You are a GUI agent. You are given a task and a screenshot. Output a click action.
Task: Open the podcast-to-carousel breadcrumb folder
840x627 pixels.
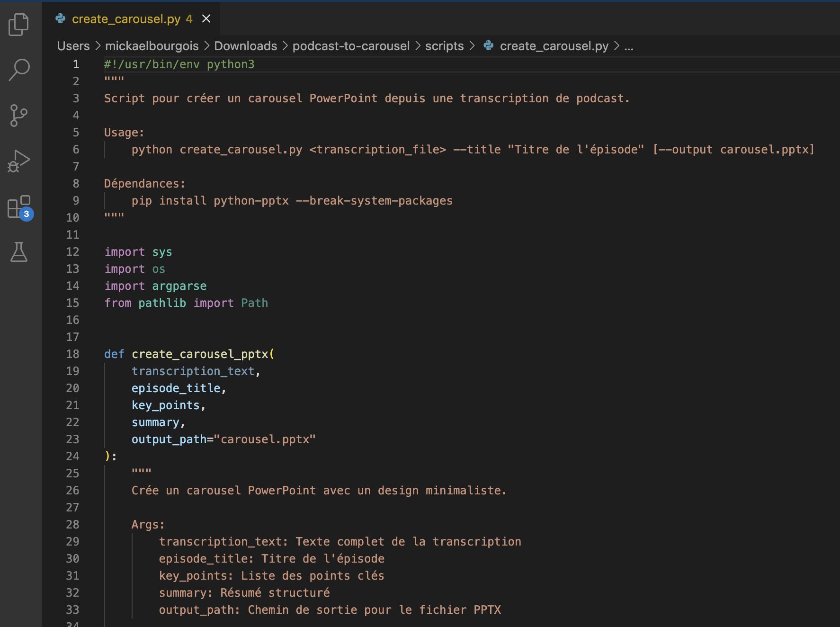(351, 46)
